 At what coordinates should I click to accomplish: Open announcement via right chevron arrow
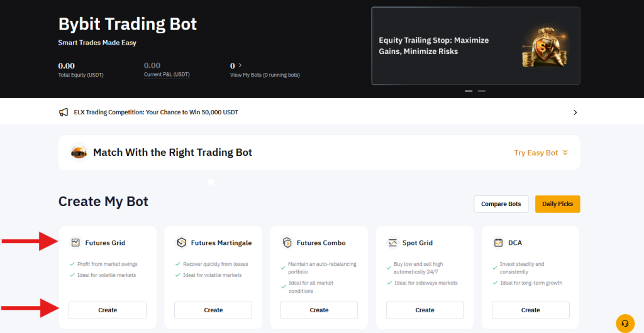pyautogui.click(x=575, y=112)
